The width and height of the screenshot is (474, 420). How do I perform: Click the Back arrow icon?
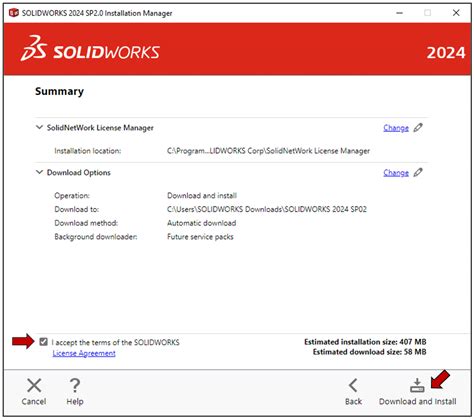353,385
